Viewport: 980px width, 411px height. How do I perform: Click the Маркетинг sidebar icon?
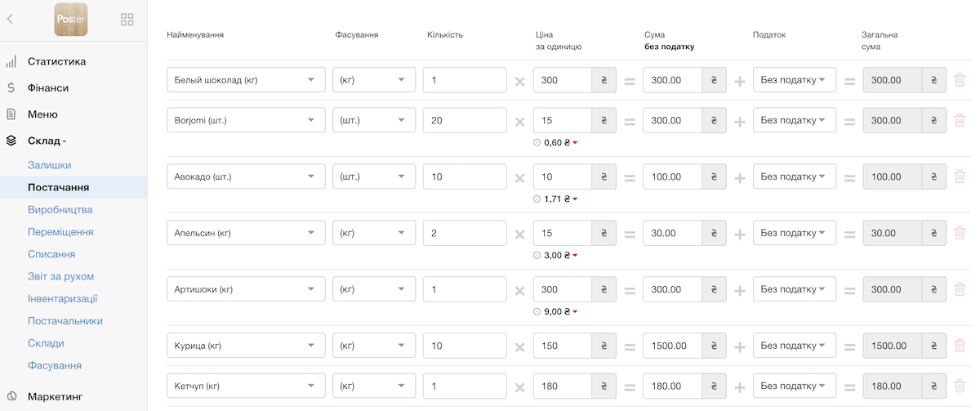coord(11,397)
